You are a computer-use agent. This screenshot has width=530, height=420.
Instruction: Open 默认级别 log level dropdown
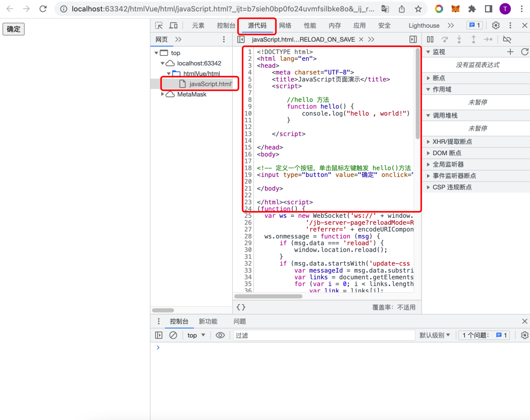pyautogui.click(x=435, y=335)
